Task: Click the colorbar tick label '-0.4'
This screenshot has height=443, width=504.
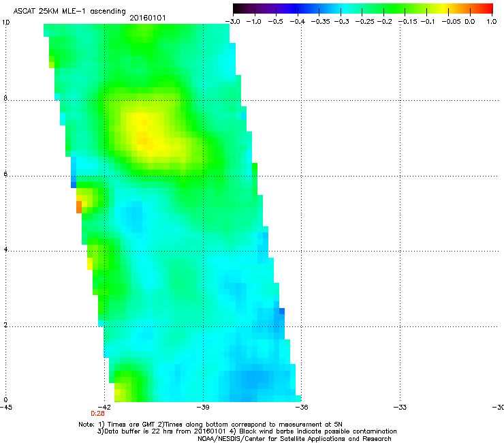Action: click(298, 22)
